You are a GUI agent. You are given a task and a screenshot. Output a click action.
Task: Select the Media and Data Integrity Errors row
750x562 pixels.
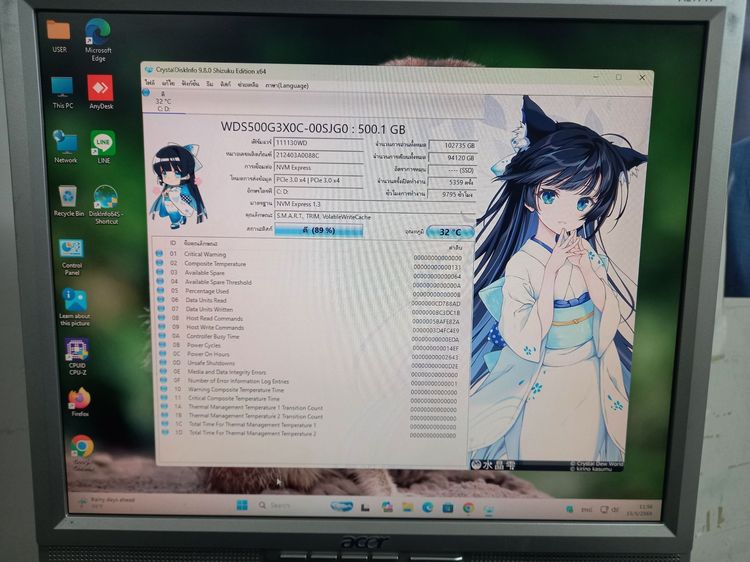coord(310,372)
